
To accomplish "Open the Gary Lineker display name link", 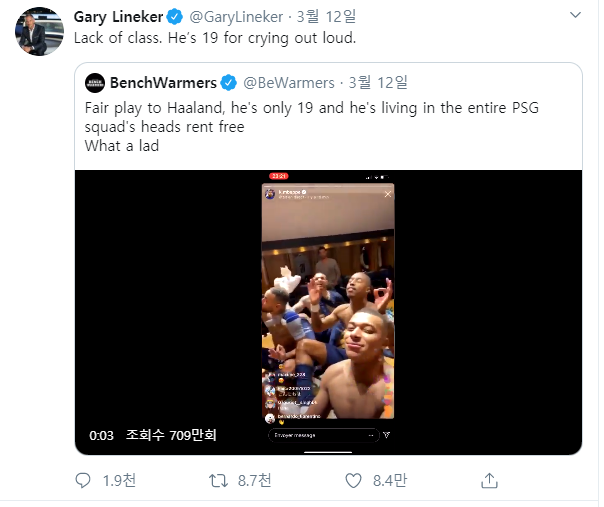I will (x=117, y=16).
